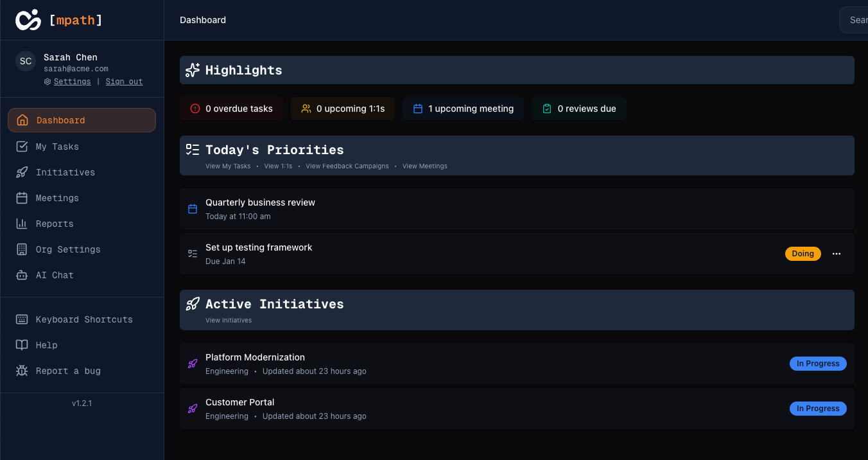Click the red overdue tasks alert icon
The image size is (868, 460).
[x=195, y=109]
